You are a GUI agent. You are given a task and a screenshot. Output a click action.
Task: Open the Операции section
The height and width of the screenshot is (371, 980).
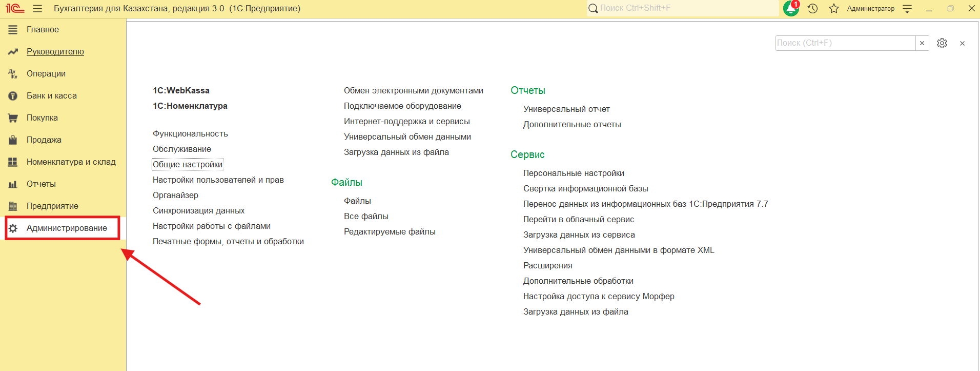click(x=46, y=74)
